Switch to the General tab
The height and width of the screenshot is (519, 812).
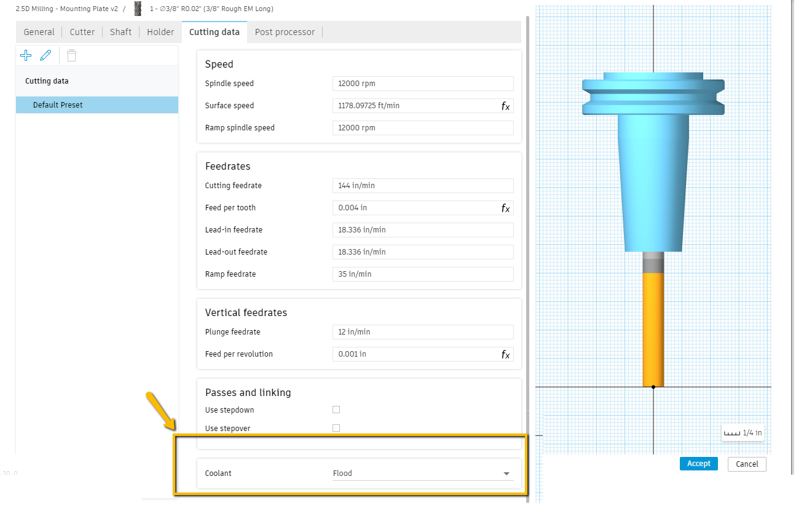(x=39, y=31)
